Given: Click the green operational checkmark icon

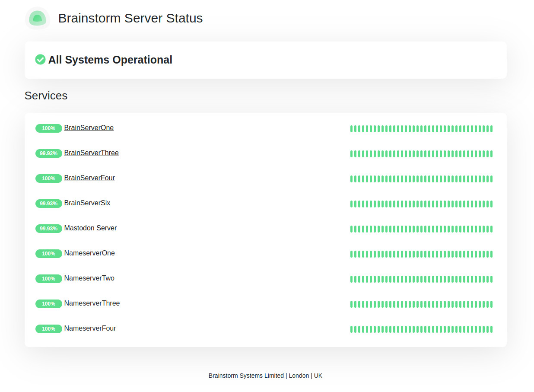Looking at the screenshot, I should (40, 60).
